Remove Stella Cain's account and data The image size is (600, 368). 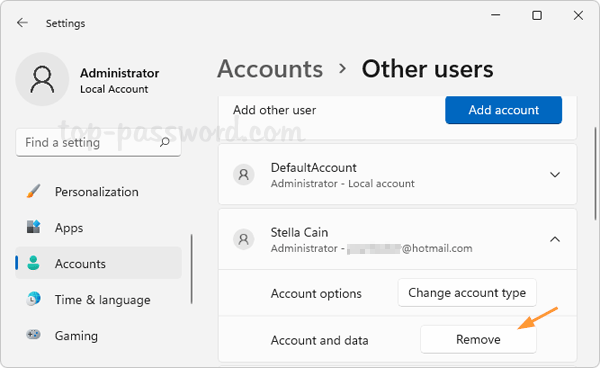478,339
